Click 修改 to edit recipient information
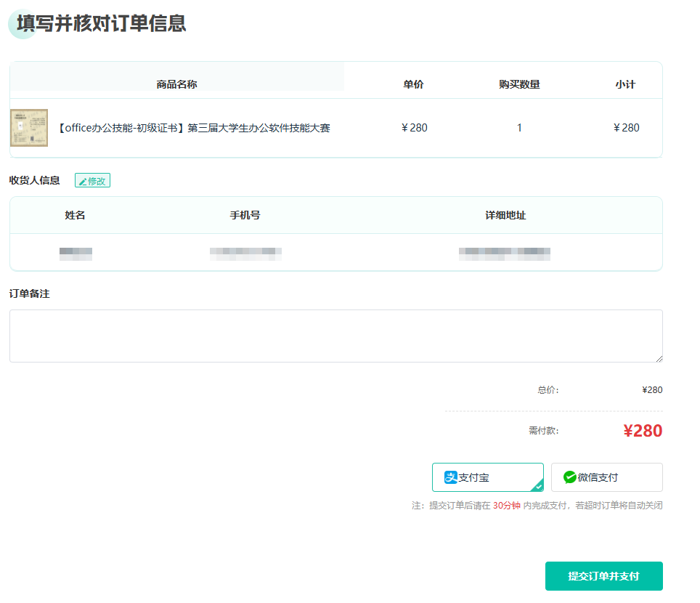700x603 pixels. click(93, 181)
